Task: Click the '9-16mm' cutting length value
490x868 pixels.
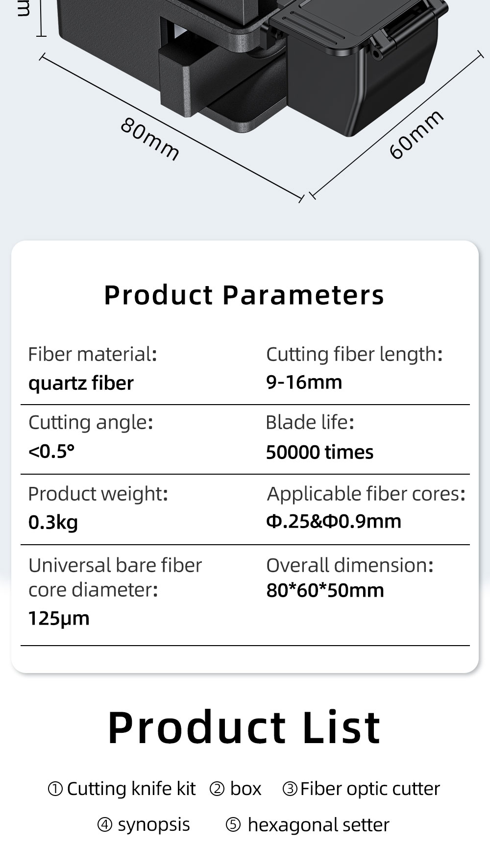Action: [x=304, y=382]
